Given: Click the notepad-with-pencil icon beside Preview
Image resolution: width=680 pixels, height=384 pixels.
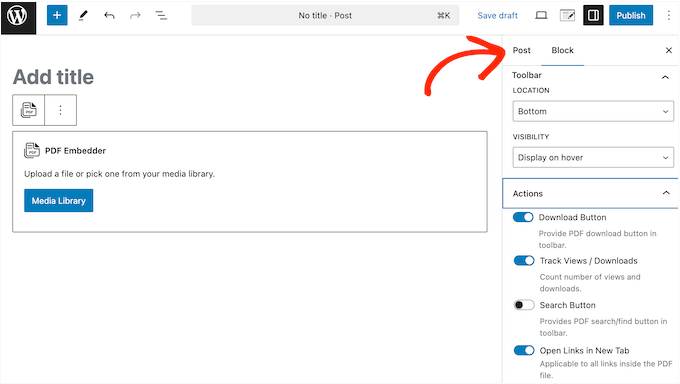Looking at the screenshot, I should [x=567, y=16].
